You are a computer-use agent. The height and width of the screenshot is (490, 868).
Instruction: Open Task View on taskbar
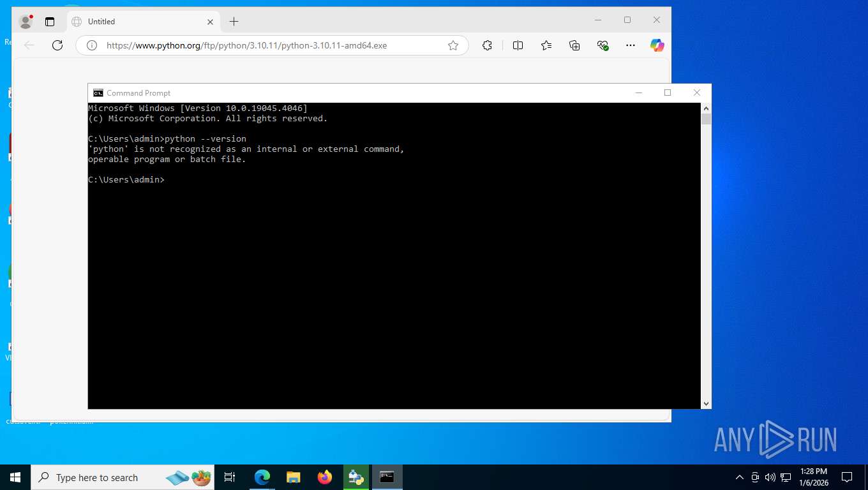[x=230, y=477]
